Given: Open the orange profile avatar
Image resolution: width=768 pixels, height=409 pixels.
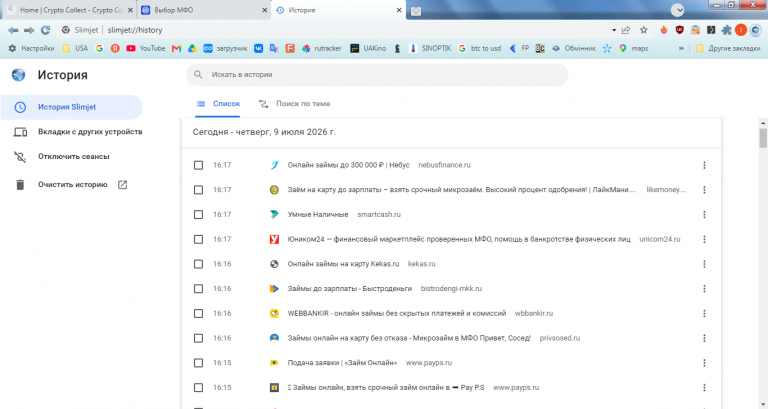Looking at the screenshot, I should 741,30.
